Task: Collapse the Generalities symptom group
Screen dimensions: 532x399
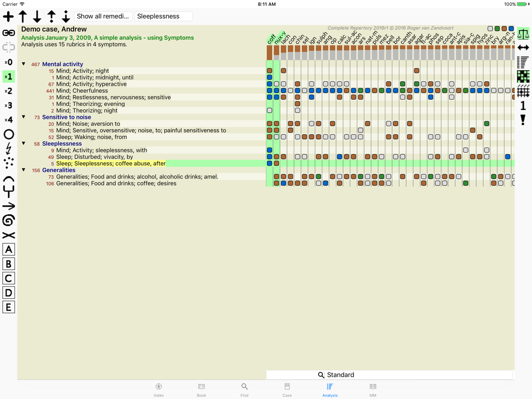Action: click(x=24, y=170)
